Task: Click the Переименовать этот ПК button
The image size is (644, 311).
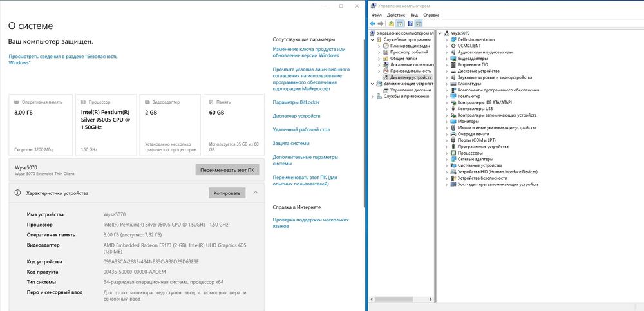Action: [227, 170]
